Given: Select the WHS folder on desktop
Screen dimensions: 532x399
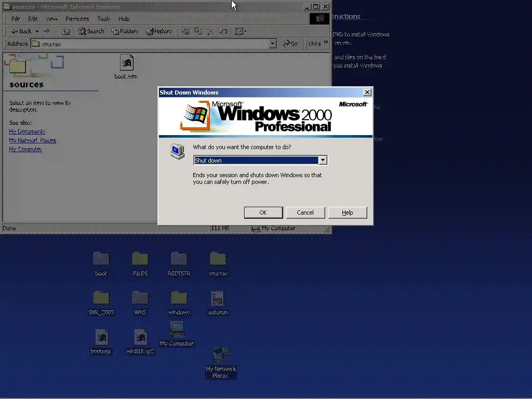Looking at the screenshot, I should coord(140,303).
